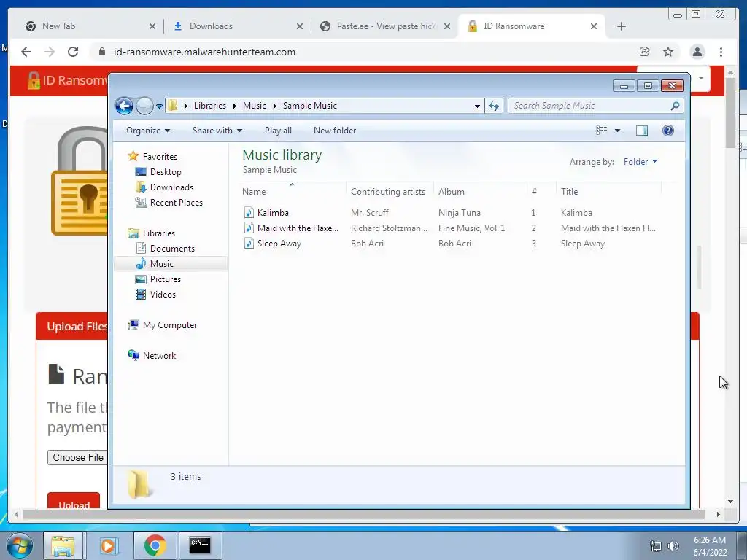Open My Computer in navigation pane
The image size is (747, 560).
[169, 325]
